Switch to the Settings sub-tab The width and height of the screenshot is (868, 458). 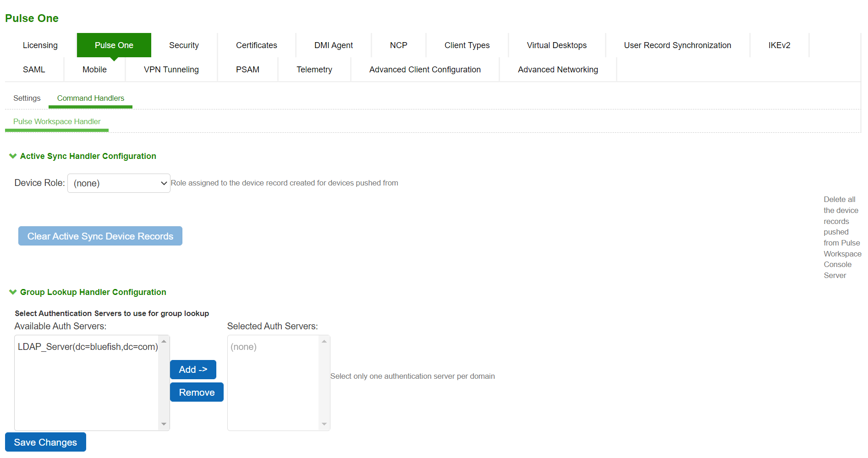tap(27, 98)
